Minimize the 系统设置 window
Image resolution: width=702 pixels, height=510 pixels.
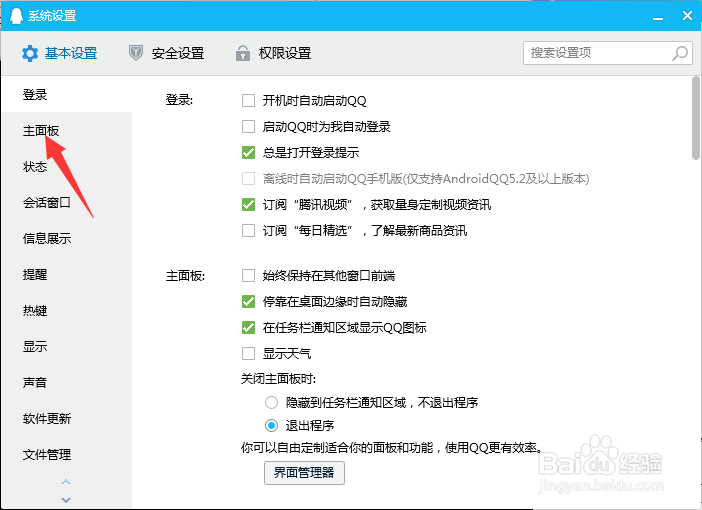click(x=658, y=17)
